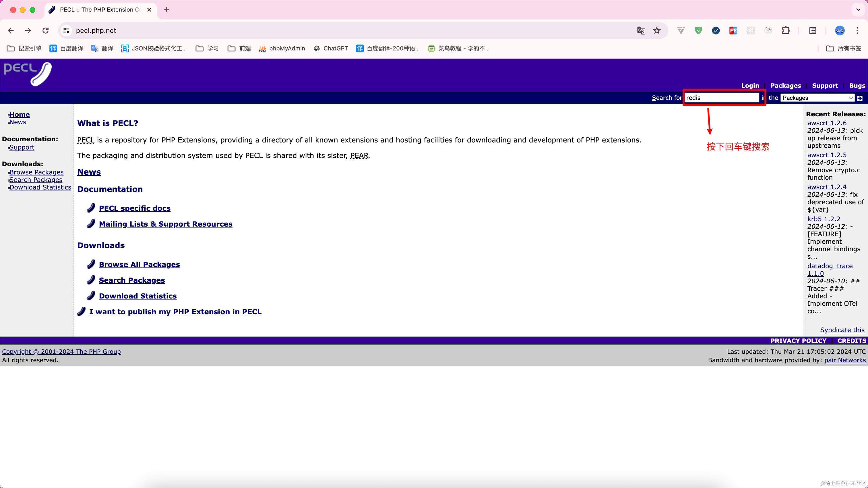
Task: Open the 学习 bookmarks folder
Action: click(x=207, y=49)
